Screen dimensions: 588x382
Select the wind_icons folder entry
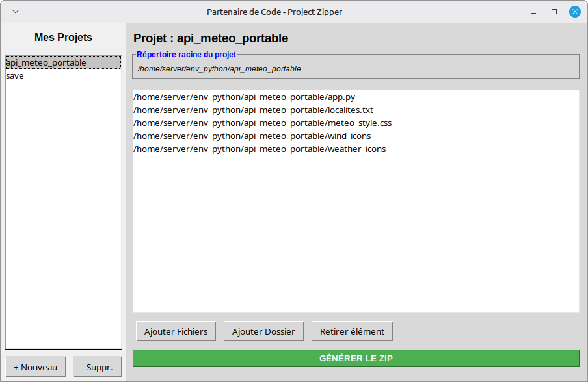coord(252,136)
